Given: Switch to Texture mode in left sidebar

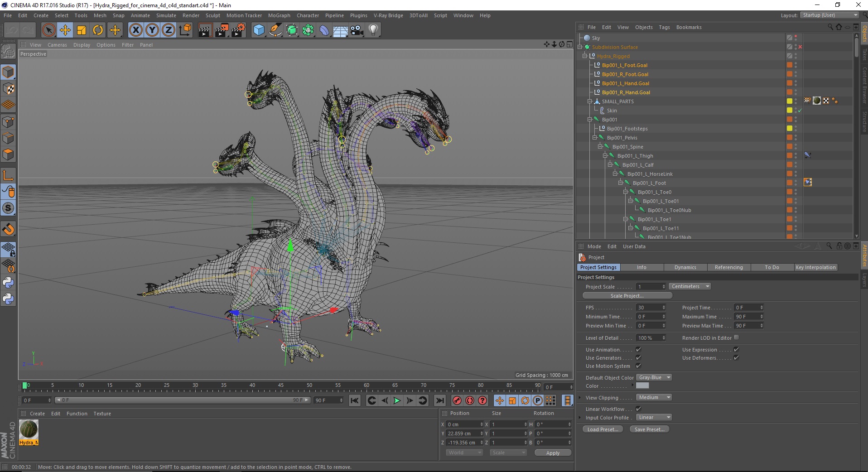Looking at the screenshot, I should pos(8,89).
